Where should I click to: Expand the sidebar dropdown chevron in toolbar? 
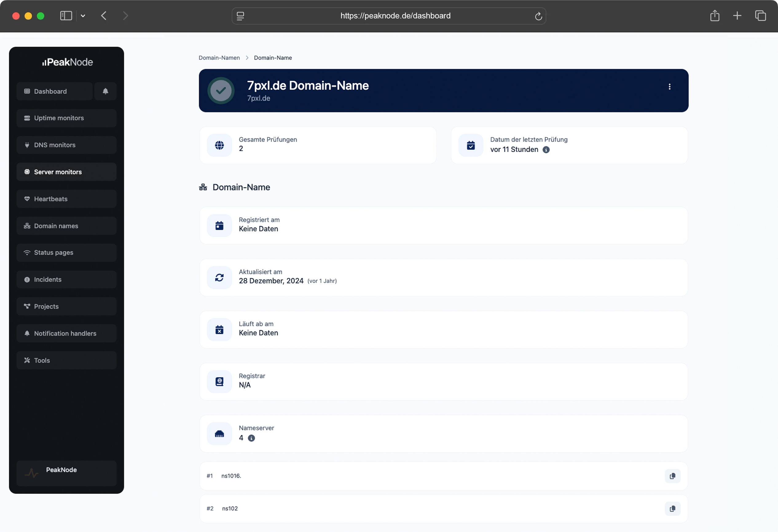[83, 16]
